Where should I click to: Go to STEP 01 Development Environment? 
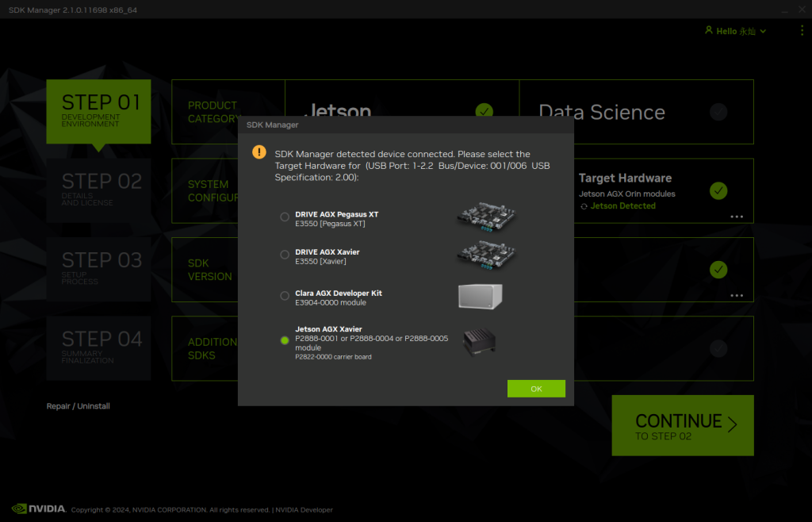point(98,111)
